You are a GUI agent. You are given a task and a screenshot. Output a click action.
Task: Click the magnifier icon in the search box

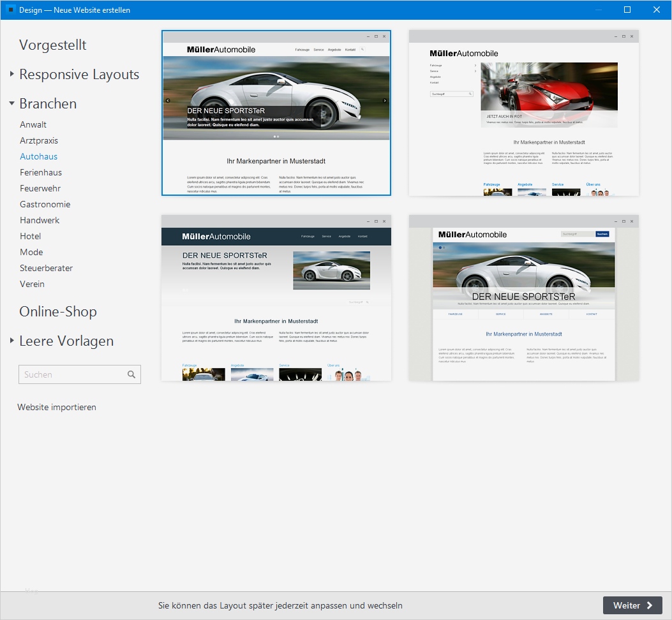(131, 374)
